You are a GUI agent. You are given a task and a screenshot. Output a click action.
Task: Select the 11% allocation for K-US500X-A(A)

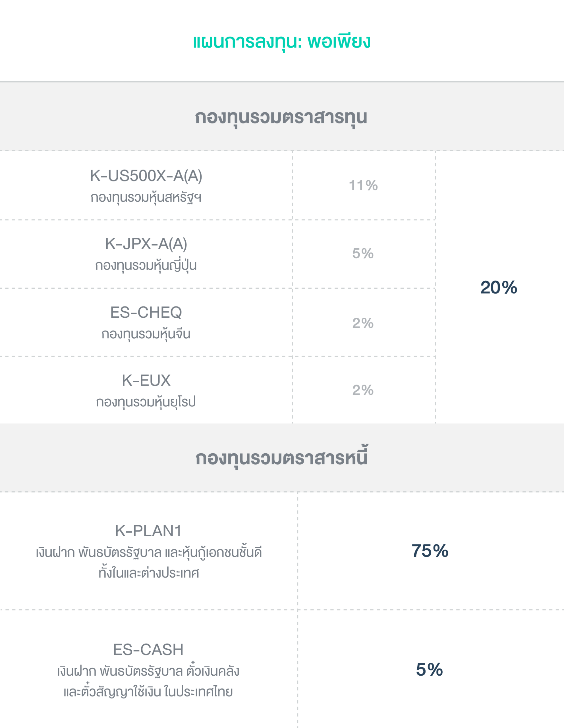tap(363, 185)
